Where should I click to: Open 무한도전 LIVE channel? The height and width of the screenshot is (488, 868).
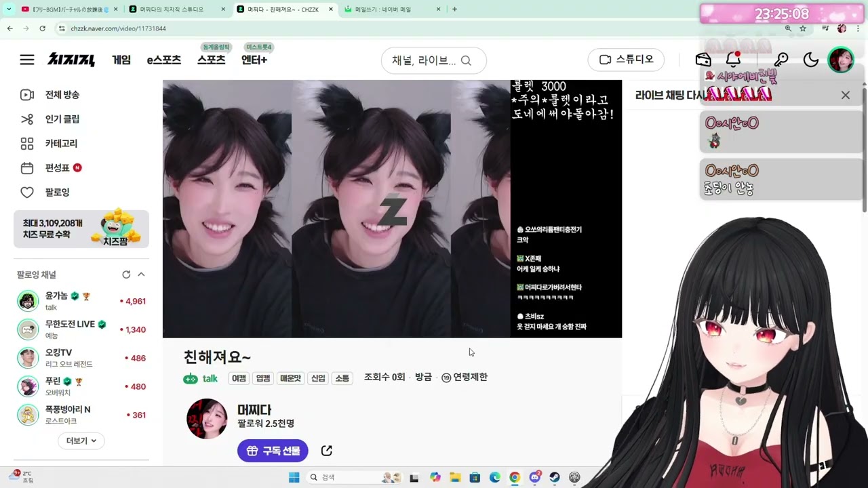click(x=81, y=329)
